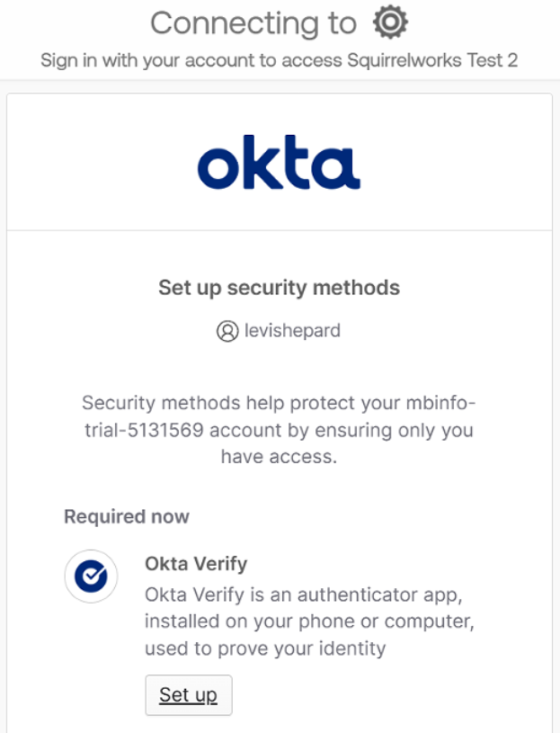Viewport: 560px width, 733px height.
Task: Click the installed on your phone line
Action: [x=309, y=621]
